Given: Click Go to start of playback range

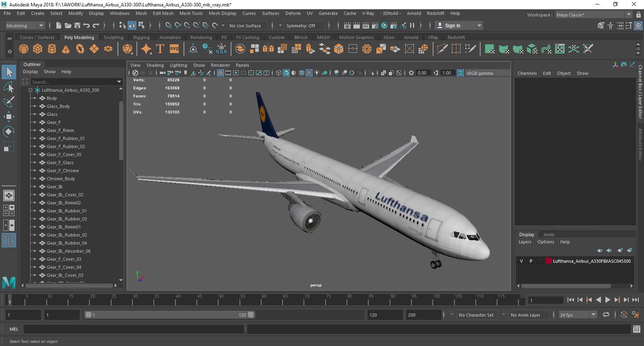Looking at the screenshot, I should (x=570, y=300).
